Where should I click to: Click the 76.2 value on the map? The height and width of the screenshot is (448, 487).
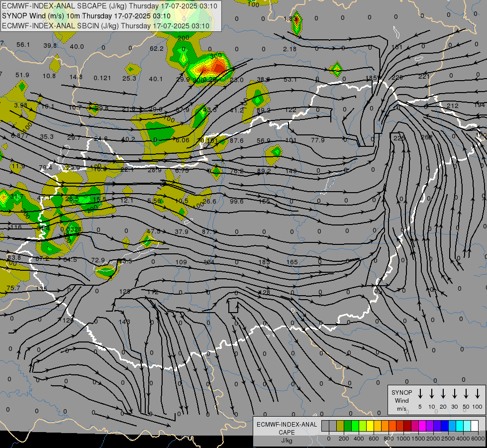(237, 171)
